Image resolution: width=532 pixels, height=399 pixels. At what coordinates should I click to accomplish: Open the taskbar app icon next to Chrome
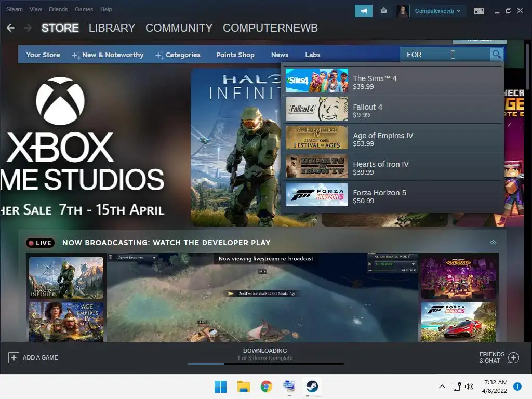tap(289, 387)
